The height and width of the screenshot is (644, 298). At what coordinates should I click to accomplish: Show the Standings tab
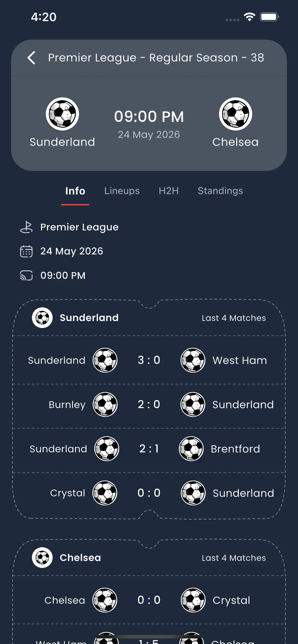pos(220,191)
